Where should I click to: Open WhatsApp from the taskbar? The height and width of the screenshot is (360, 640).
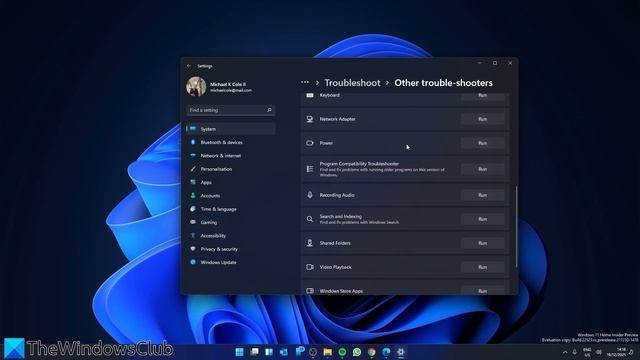(x=357, y=352)
